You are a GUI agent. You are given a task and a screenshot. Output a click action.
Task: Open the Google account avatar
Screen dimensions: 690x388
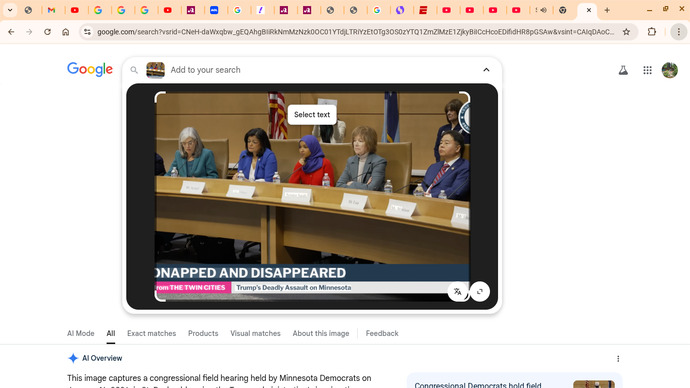click(x=670, y=70)
